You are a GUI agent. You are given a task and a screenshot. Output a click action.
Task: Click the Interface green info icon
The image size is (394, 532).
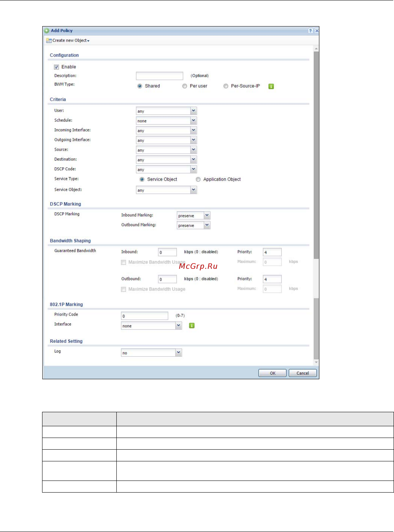[x=192, y=325]
